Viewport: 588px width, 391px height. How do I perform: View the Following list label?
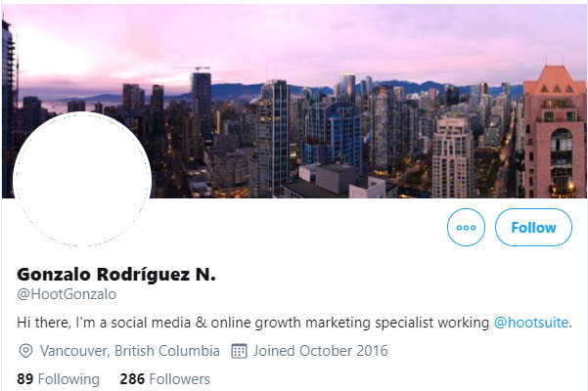click(x=68, y=379)
